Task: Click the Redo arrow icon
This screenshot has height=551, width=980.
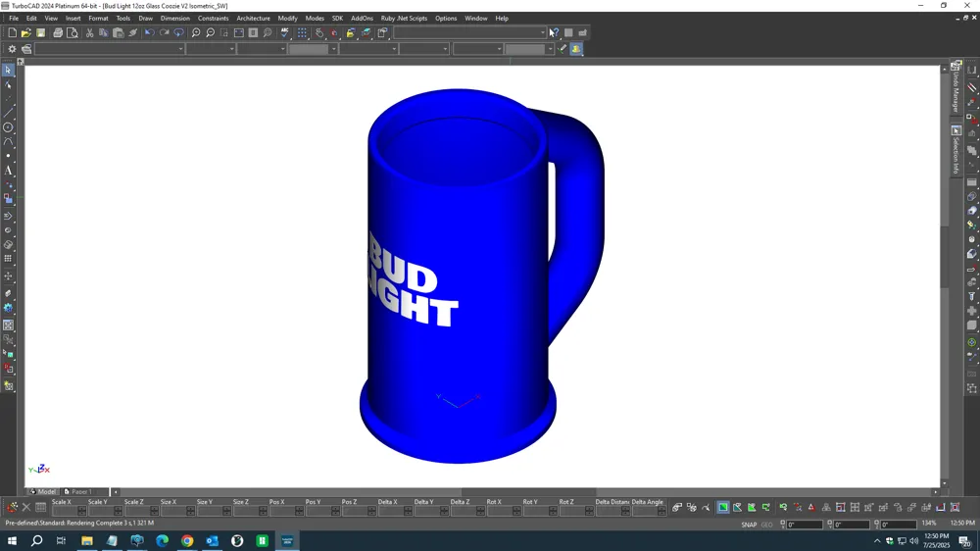Action: click(x=164, y=32)
